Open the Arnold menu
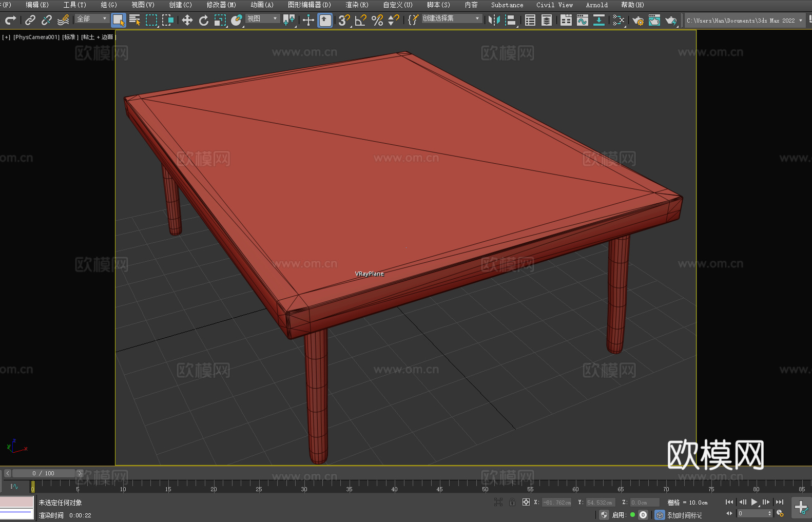 click(x=596, y=5)
